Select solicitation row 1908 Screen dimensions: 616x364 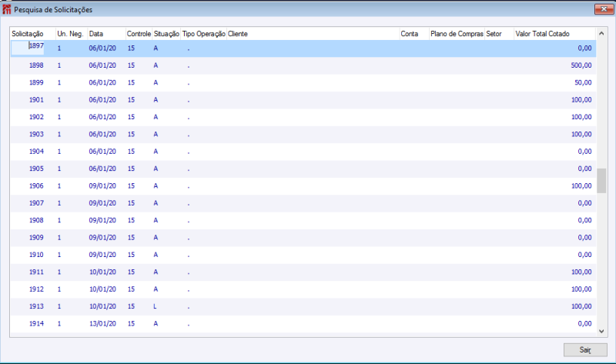coord(303,221)
